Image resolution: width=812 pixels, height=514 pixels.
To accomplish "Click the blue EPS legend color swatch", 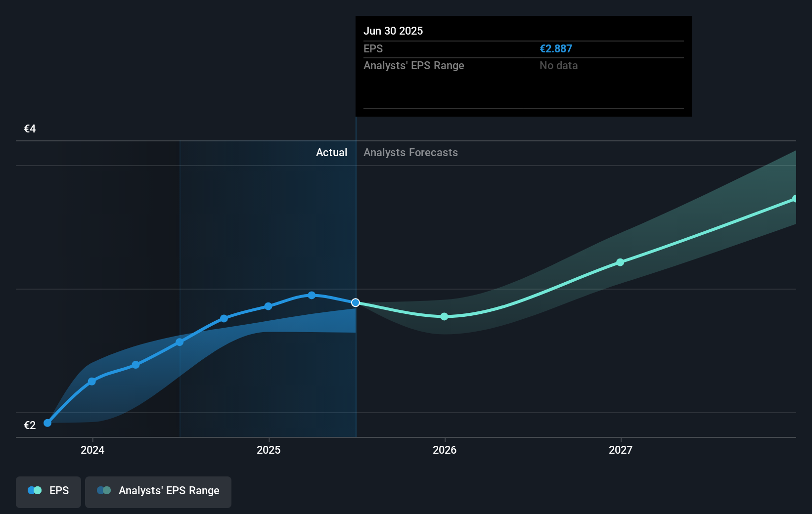I will click(31, 490).
